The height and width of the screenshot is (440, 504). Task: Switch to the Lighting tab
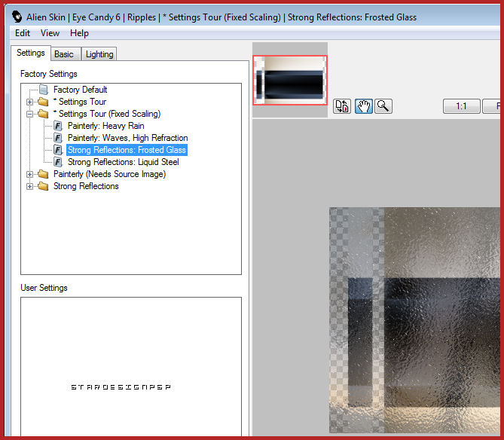99,54
